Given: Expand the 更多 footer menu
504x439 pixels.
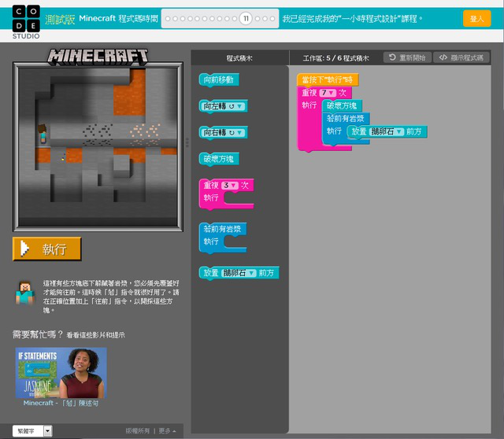Looking at the screenshot, I should click(x=167, y=430).
